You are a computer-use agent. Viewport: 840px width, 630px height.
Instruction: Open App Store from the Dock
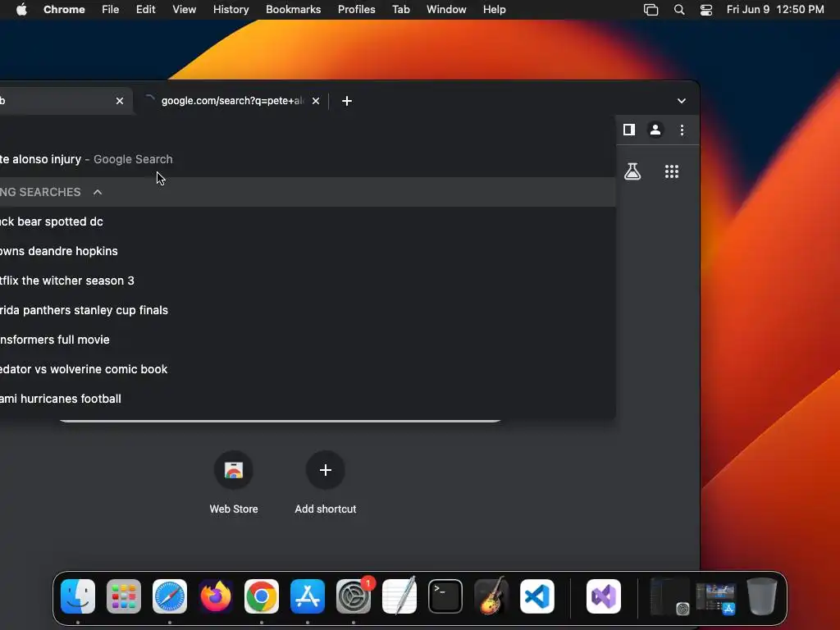click(x=308, y=596)
